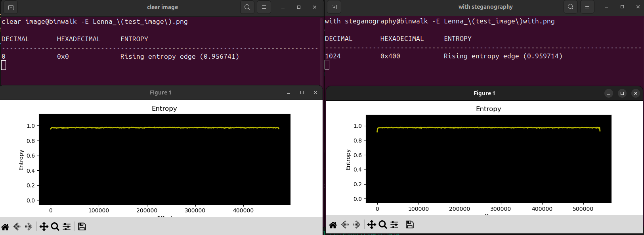Click the ENTROPY column header, right terminal
This screenshot has height=235, width=644.
point(458,39)
